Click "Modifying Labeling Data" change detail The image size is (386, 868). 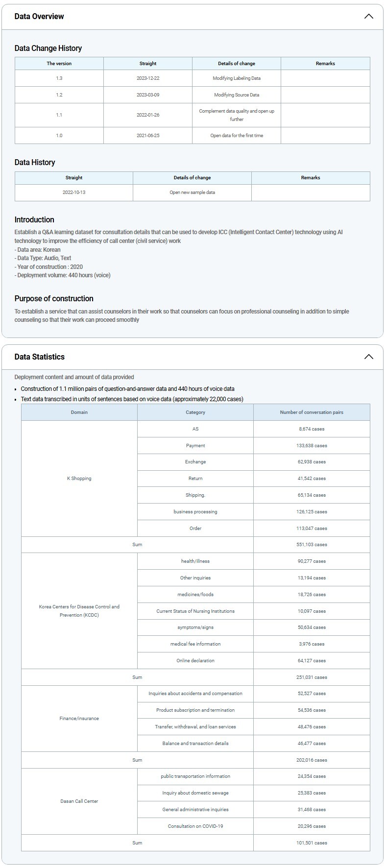[x=237, y=78]
